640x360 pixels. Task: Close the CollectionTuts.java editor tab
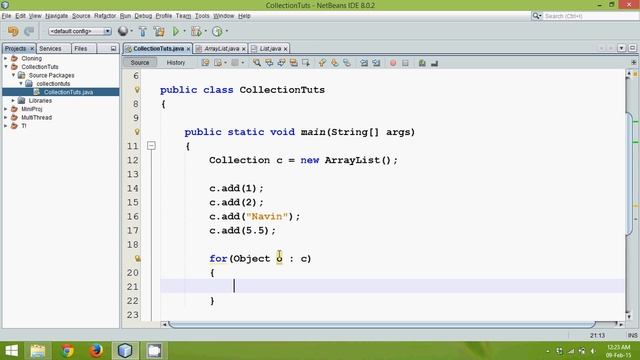[188, 49]
